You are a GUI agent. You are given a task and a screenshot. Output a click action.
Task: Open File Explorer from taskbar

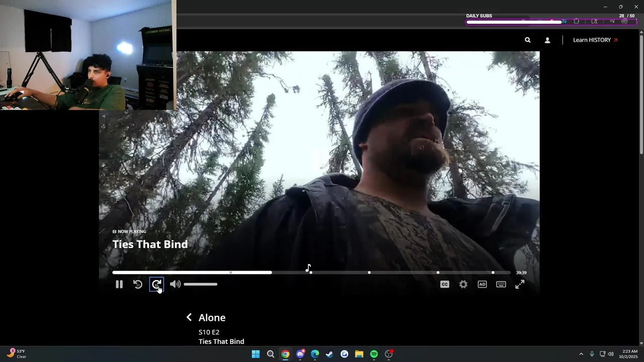(x=359, y=354)
